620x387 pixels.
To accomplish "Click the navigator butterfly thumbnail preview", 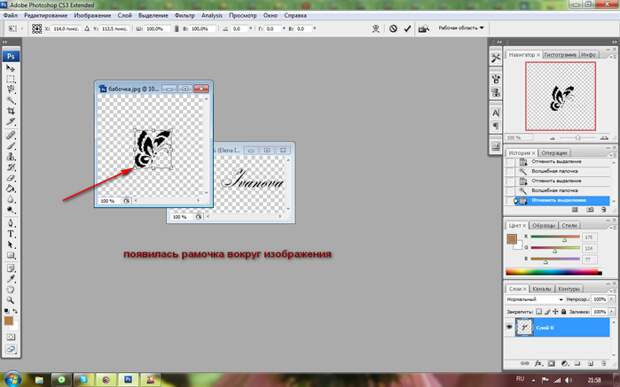I will pyautogui.click(x=561, y=96).
